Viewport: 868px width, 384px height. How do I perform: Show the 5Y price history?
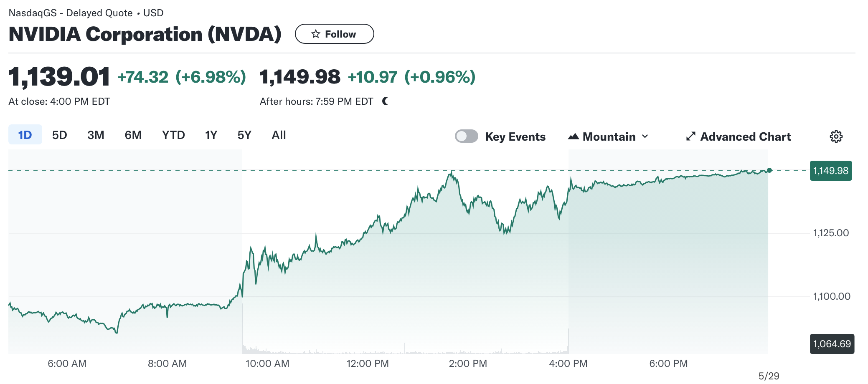pos(244,135)
